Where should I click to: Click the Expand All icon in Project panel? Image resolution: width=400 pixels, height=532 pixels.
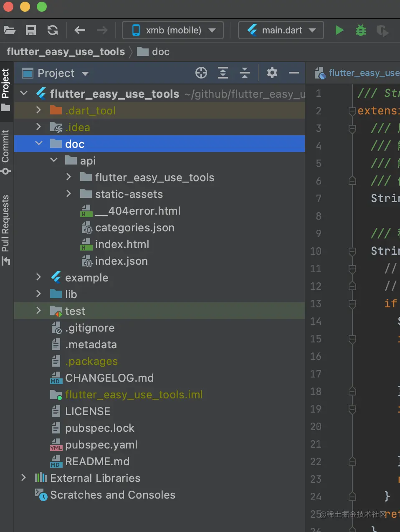tap(223, 73)
